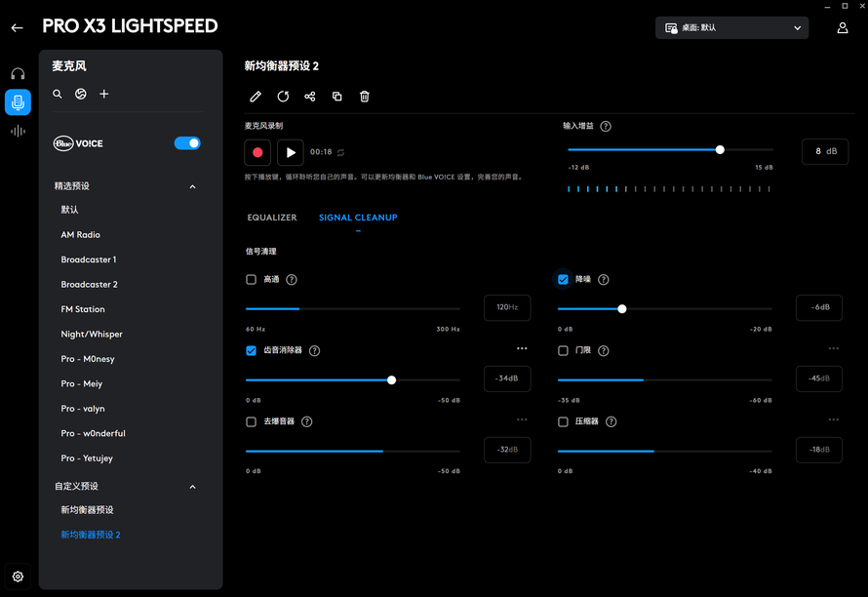Disable the 降噪 checkbox
Image resolution: width=868 pixels, height=597 pixels.
563,280
